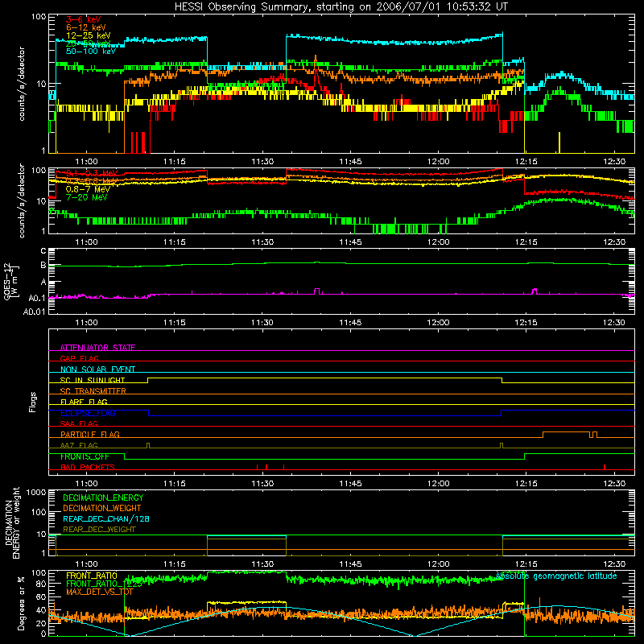
Task: Click the magenta GOES bump near 11:39
Action: [x=316, y=291]
